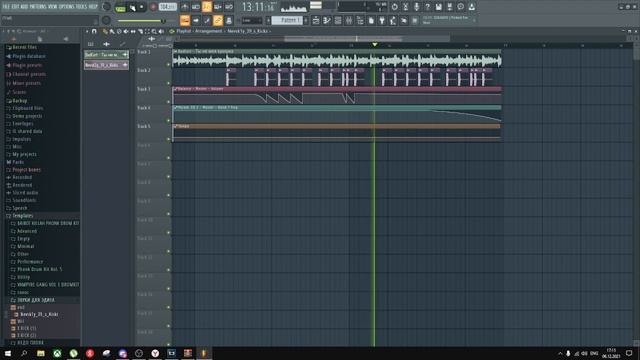Select the playlist Draw pencil tool

(x=105, y=31)
